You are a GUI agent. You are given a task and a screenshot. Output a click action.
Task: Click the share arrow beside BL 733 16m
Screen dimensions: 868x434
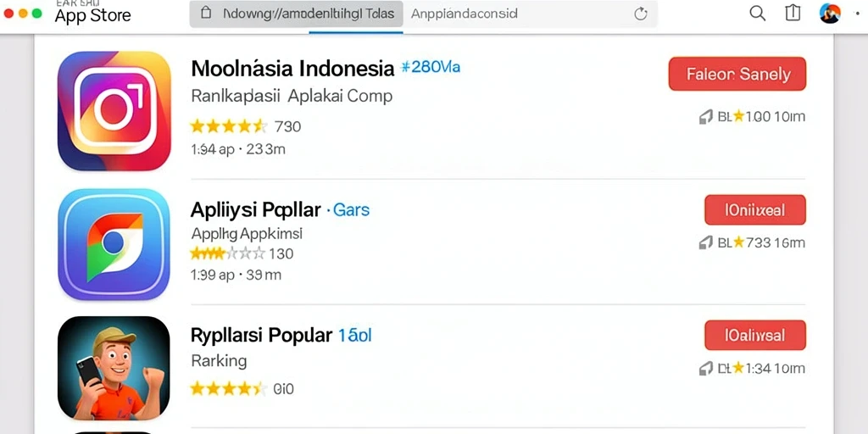coord(706,242)
